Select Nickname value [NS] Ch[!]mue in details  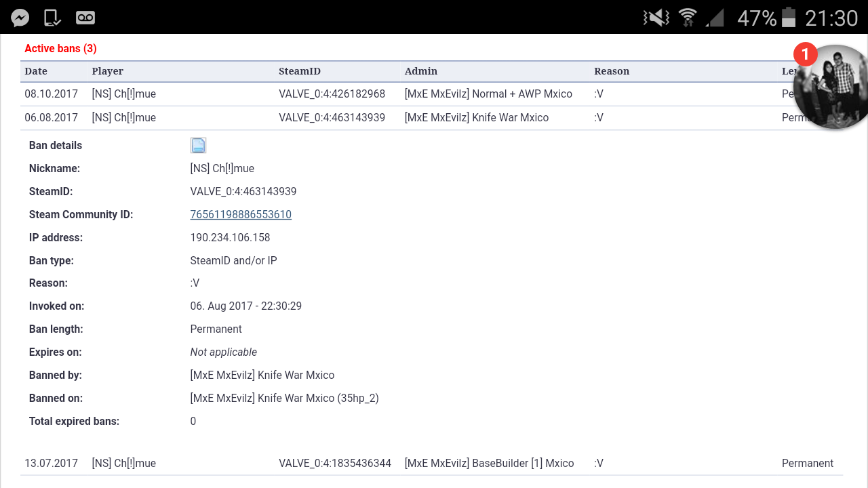[x=222, y=168]
